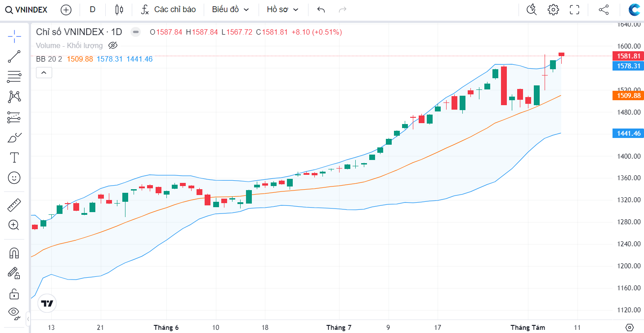The width and height of the screenshot is (644, 333).
Task: Open Các chỉ báo indicators menu
Action: 169,9
